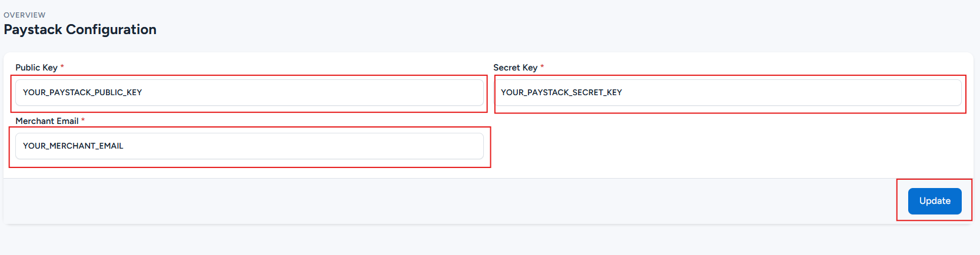Image resolution: width=980 pixels, height=255 pixels.
Task: Click the word "Configuration" in the heading
Action: [111, 29]
